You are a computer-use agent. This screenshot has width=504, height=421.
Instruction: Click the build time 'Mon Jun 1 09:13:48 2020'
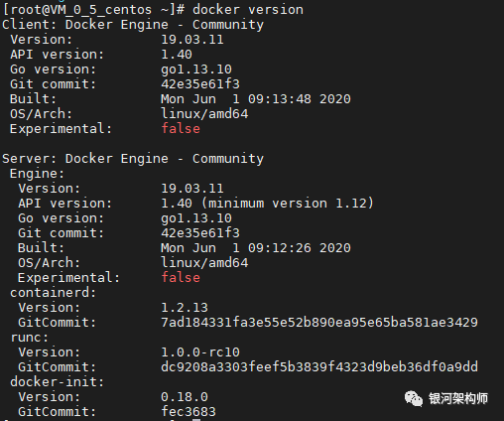tap(256, 99)
